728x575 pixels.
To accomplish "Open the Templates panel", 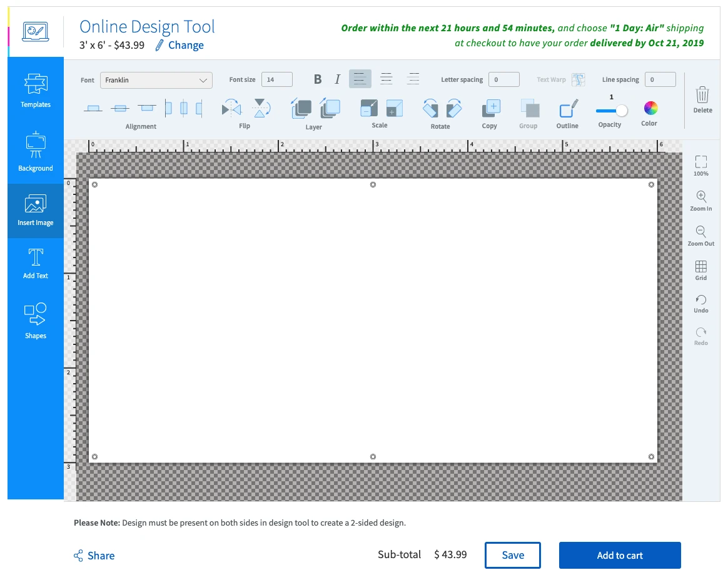I will click(x=35, y=91).
